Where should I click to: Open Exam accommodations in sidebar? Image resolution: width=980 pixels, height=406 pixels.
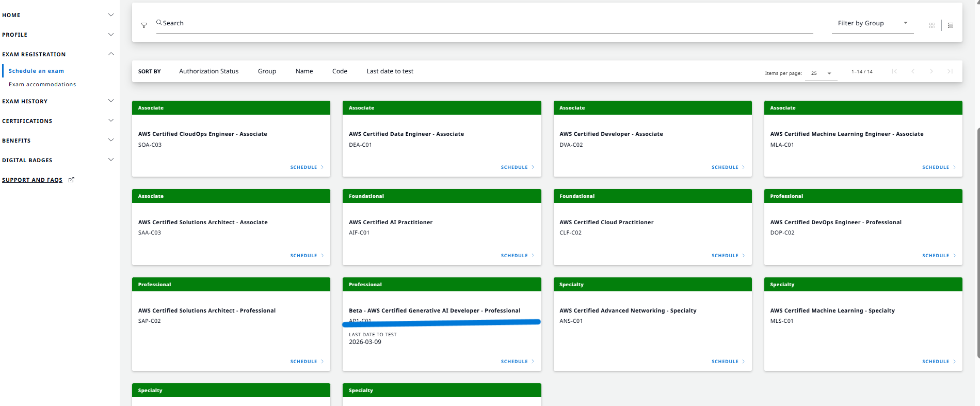[42, 84]
